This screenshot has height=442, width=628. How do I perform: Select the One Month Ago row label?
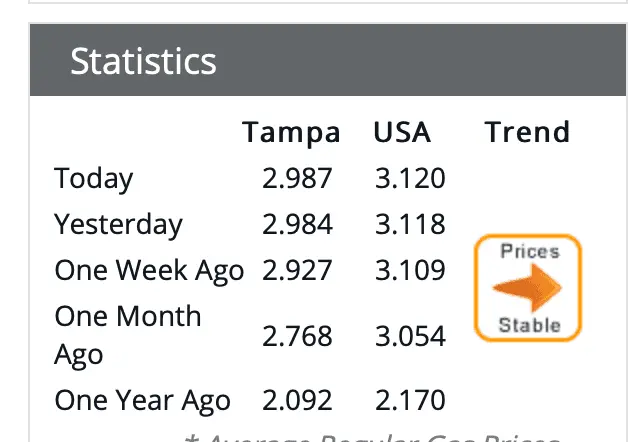[x=127, y=335]
